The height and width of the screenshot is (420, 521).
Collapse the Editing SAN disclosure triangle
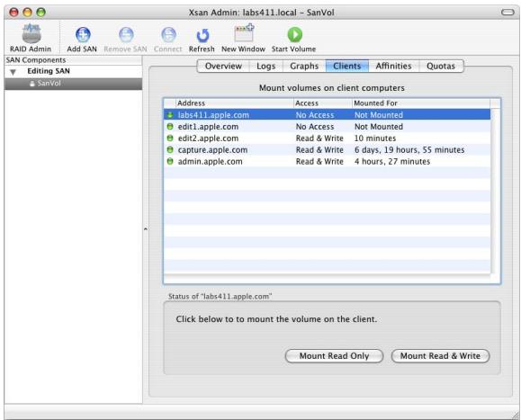tap(13, 72)
